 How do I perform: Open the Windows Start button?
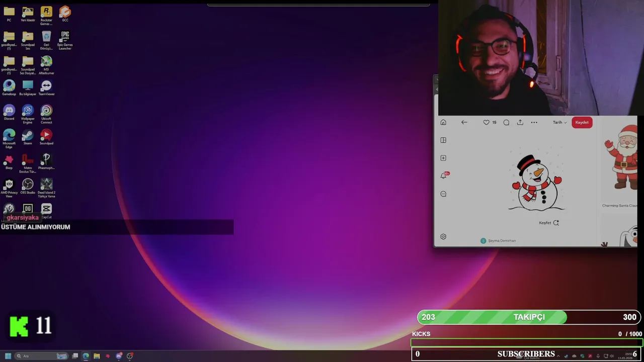tap(8, 356)
